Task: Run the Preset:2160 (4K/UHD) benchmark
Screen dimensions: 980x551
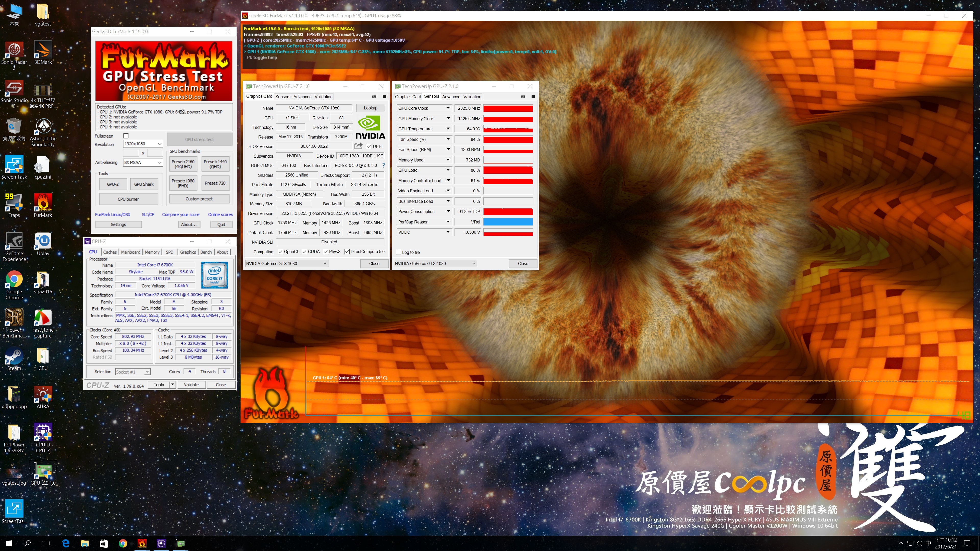Action: [x=183, y=164]
